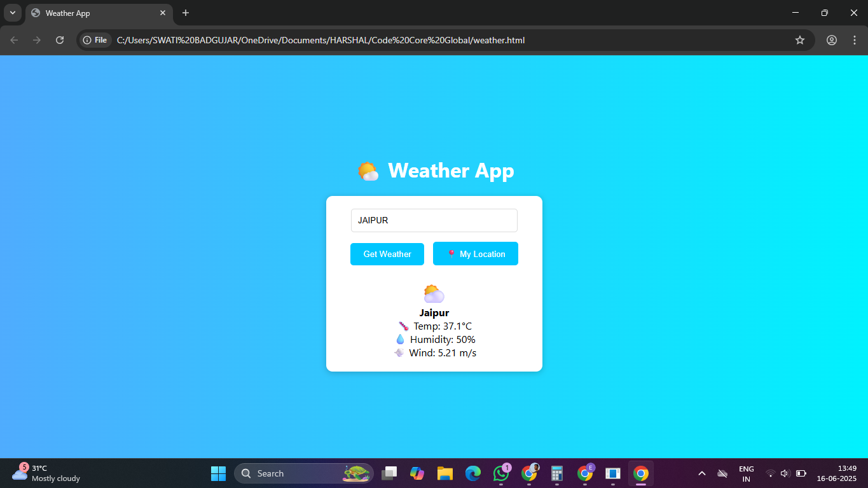Open Chrome with the profile photo badge
The width and height of the screenshot is (868, 488).
[x=529, y=473]
